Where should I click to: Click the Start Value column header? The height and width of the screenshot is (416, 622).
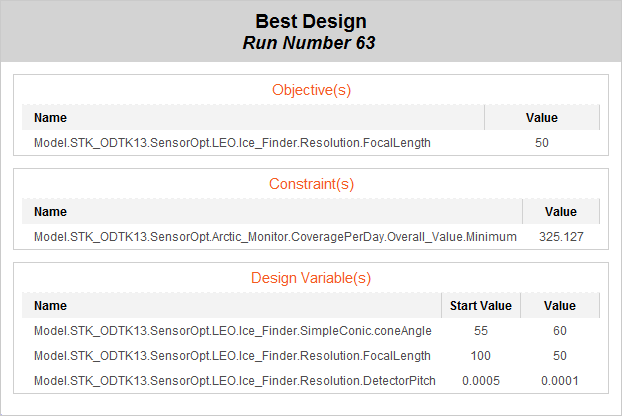[481, 306]
